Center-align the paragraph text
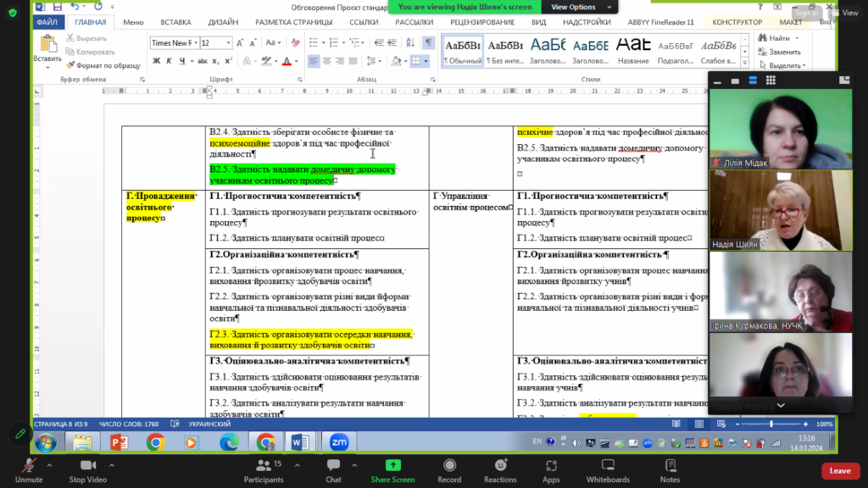This screenshot has height=488, width=868. tap(328, 61)
